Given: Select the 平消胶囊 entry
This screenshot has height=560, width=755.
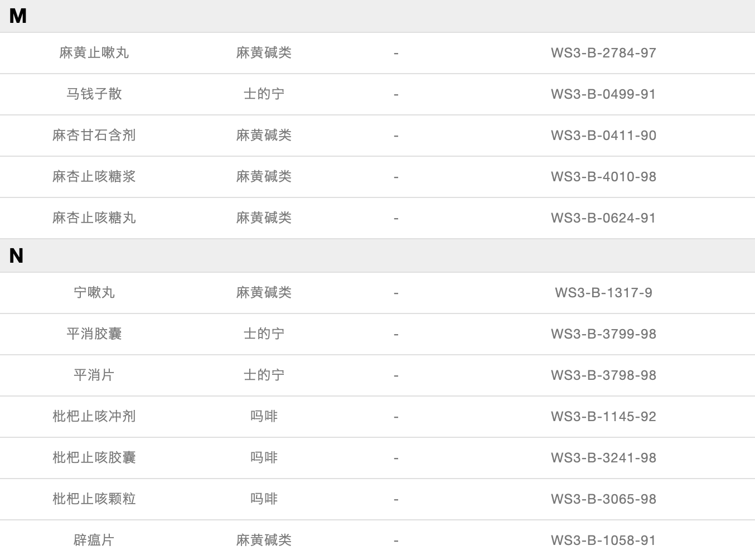Looking at the screenshot, I should pos(94,334).
